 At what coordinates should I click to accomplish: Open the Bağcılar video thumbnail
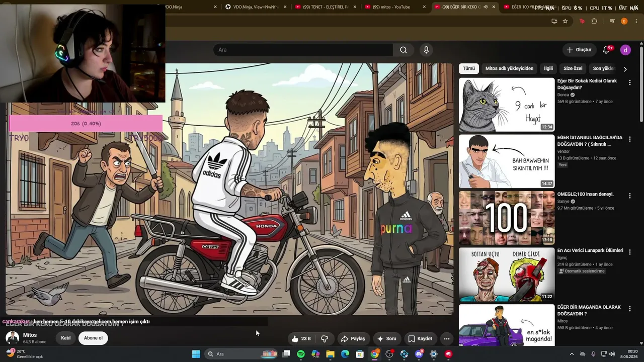click(506, 161)
